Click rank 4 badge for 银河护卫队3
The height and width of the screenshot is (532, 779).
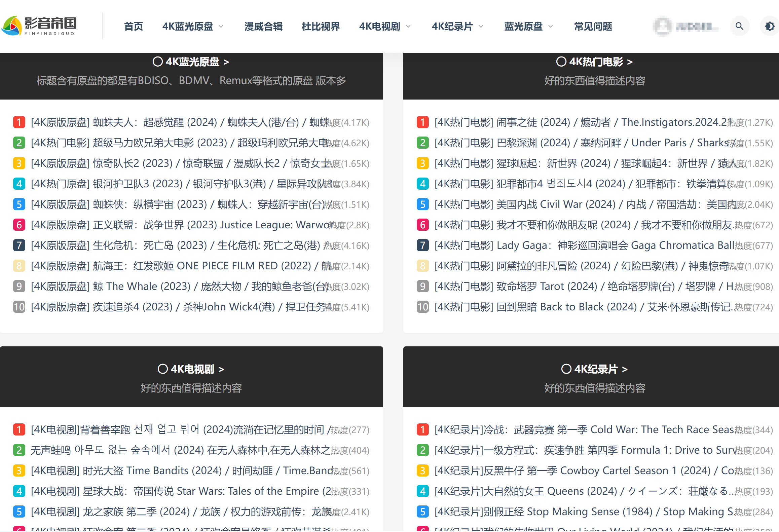pos(19,184)
